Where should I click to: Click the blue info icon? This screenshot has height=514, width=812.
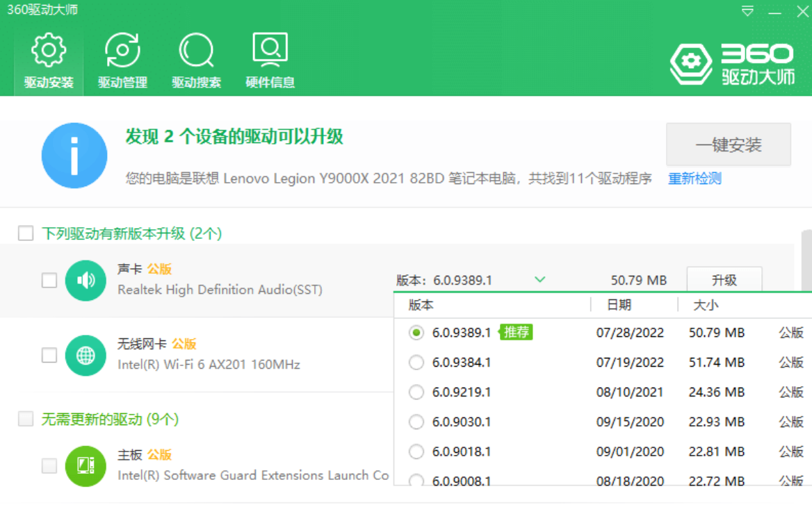pos(74,156)
